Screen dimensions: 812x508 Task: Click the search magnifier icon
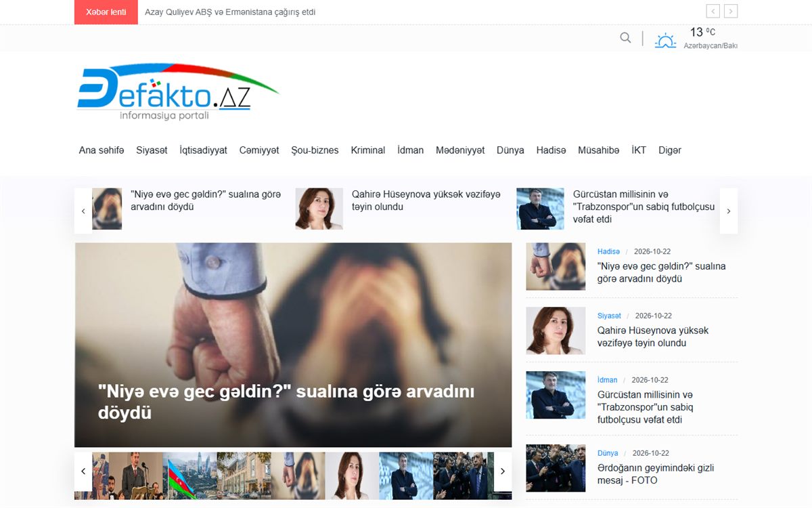tap(625, 38)
